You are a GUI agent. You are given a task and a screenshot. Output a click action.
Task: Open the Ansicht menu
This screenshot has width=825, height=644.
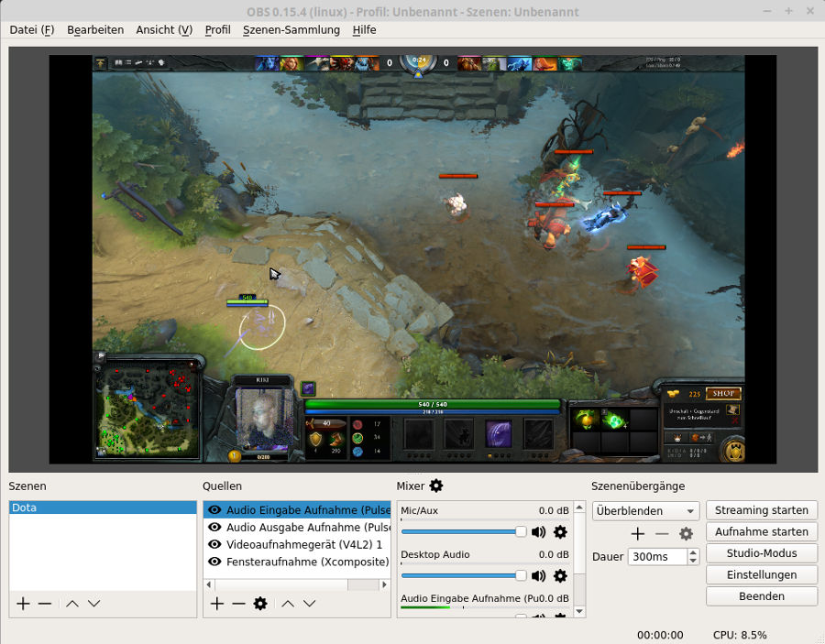click(164, 30)
